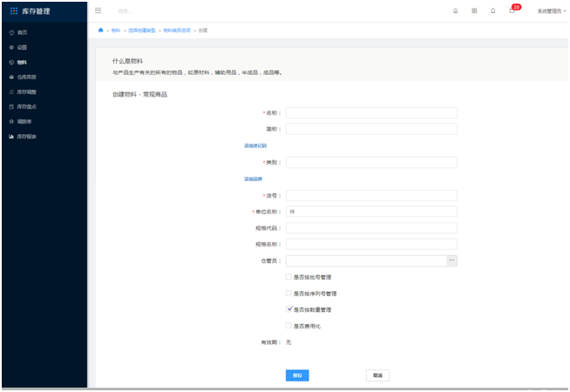
Task: Toggle the sidebar with the hamburger icon
Action: click(98, 10)
